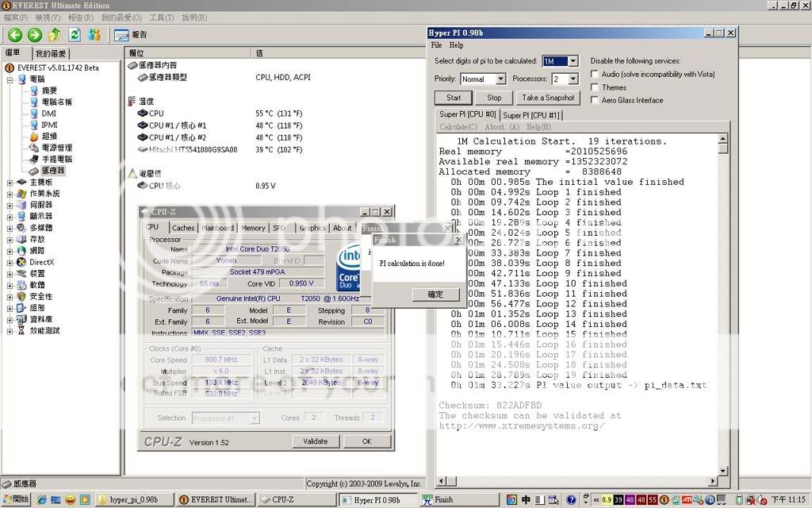Switch to CPU-Z on the taskbar
This screenshot has height=508, width=812.
297,500
